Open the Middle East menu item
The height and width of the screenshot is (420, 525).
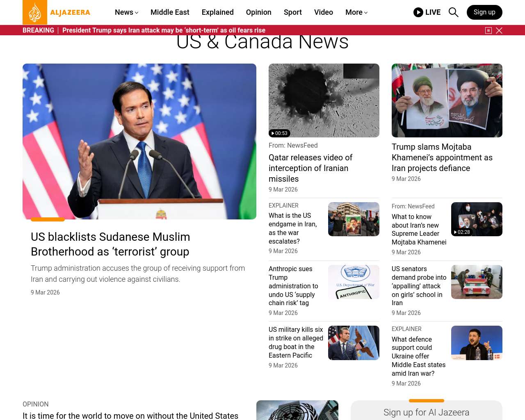(170, 12)
